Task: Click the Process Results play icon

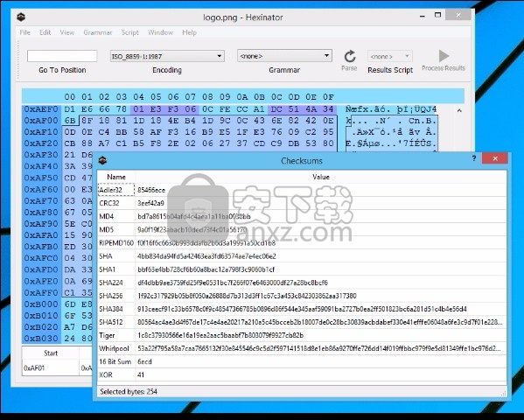Action: click(444, 56)
